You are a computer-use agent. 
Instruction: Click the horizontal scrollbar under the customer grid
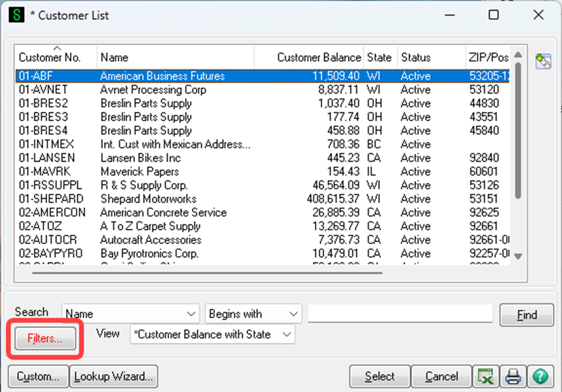tap(207, 273)
